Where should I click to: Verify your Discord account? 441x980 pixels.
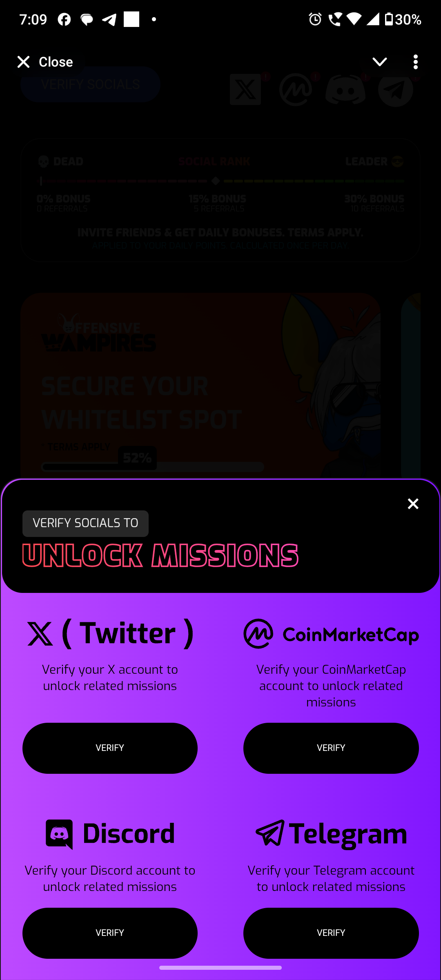click(110, 933)
